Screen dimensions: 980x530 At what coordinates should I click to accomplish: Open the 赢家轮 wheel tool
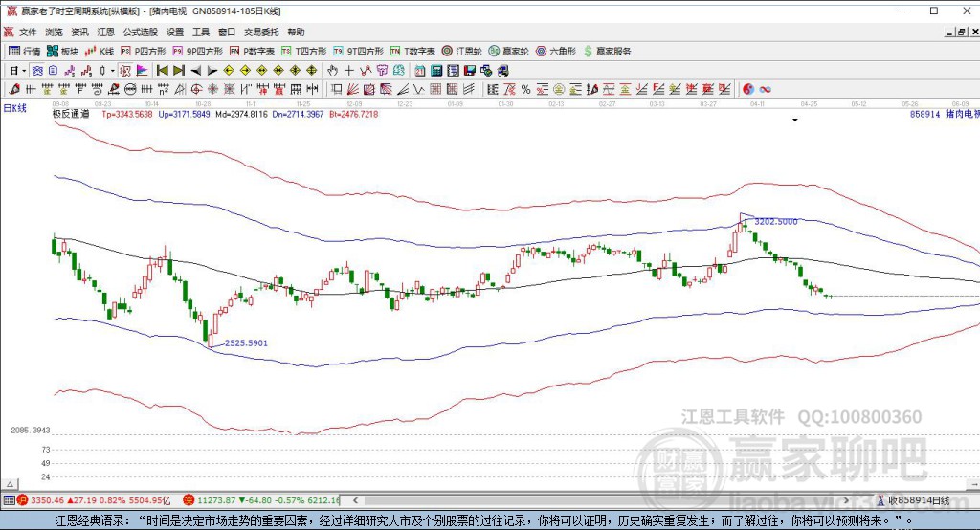509,52
